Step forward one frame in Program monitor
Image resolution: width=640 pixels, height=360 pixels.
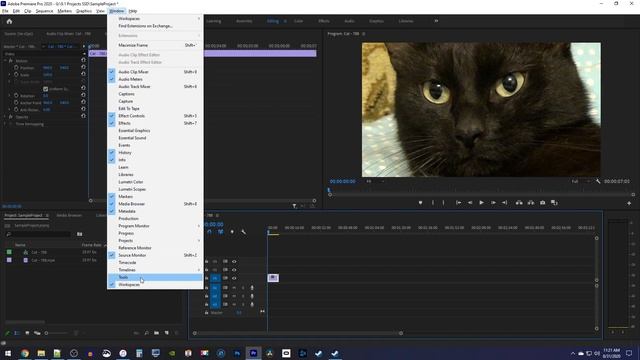[493, 202]
